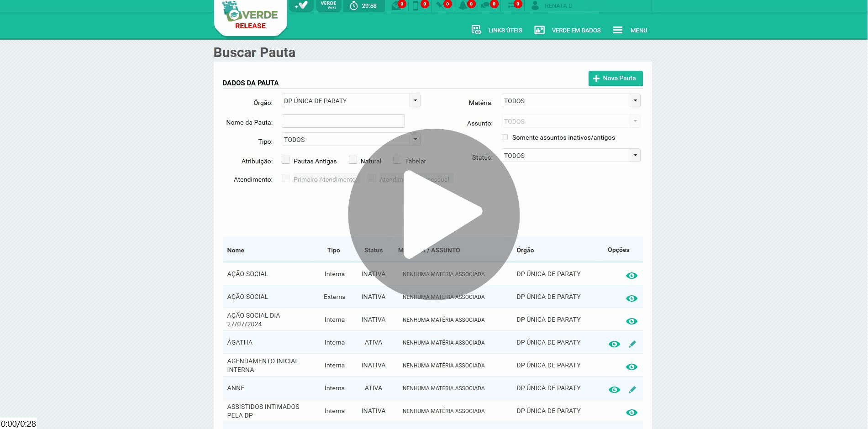Viewport: 868px width, 429px height.
Task: Toggle the Natural atribuição checkbox
Action: 353,160
